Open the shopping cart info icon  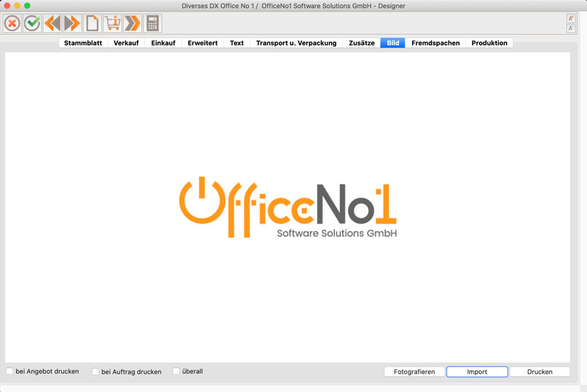(x=112, y=23)
